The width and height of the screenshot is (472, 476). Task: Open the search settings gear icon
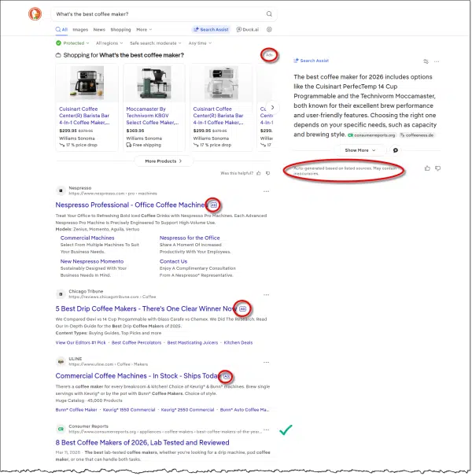(269, 29)
